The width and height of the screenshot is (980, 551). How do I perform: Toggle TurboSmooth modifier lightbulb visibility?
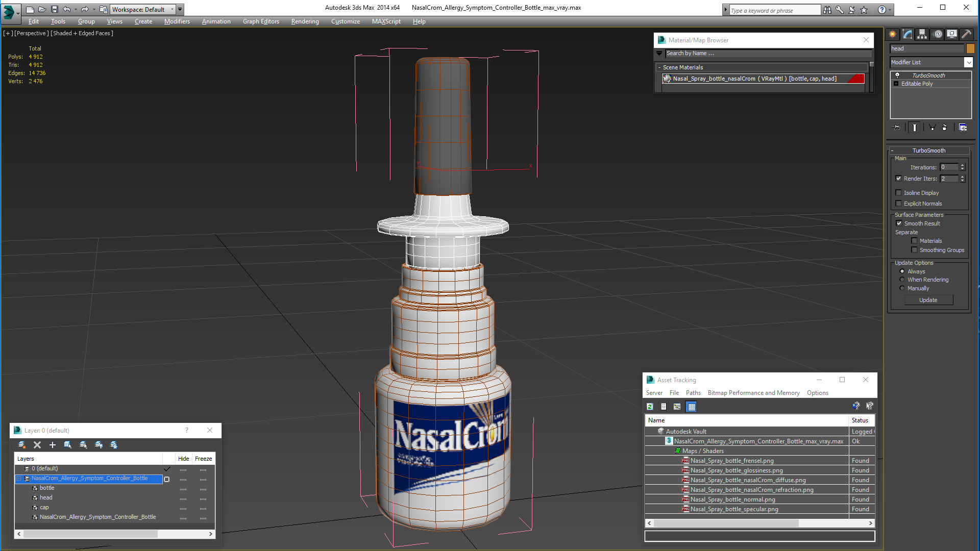[x=897, y=76]
